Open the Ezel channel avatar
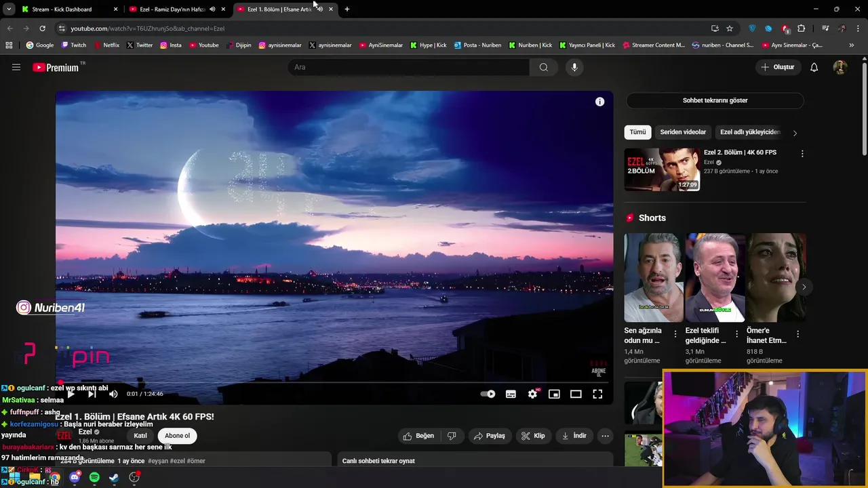Screen dimensions: 868x488 pyautogui.click(x=64, y=436)
